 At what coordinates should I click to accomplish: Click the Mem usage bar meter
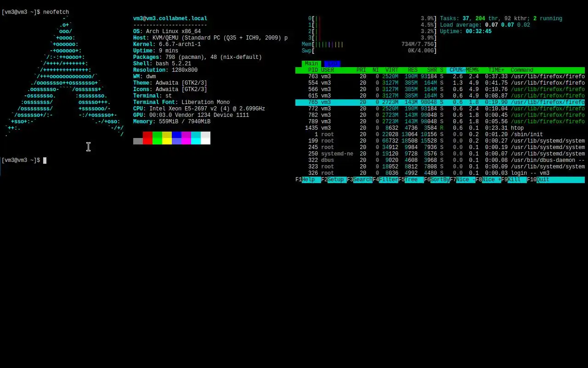pyautogui.click(x=369, y=44)
